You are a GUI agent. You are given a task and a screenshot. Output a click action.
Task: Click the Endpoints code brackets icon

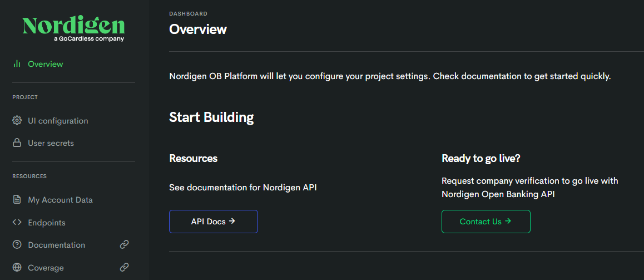click(x=17, y=223)
